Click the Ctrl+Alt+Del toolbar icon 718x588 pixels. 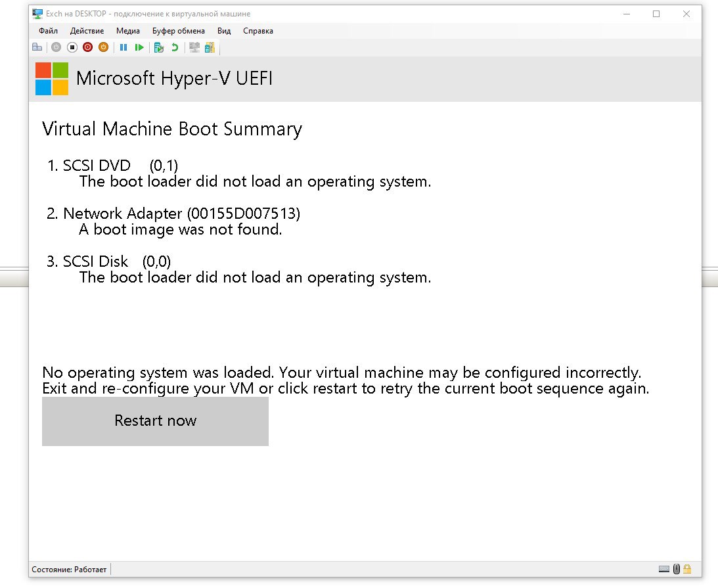(x=37, y=47)
